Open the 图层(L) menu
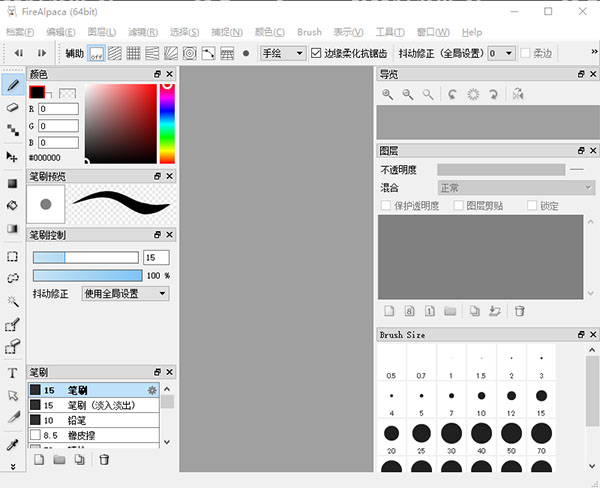The image size is (600, 488). tap(102, 32)
